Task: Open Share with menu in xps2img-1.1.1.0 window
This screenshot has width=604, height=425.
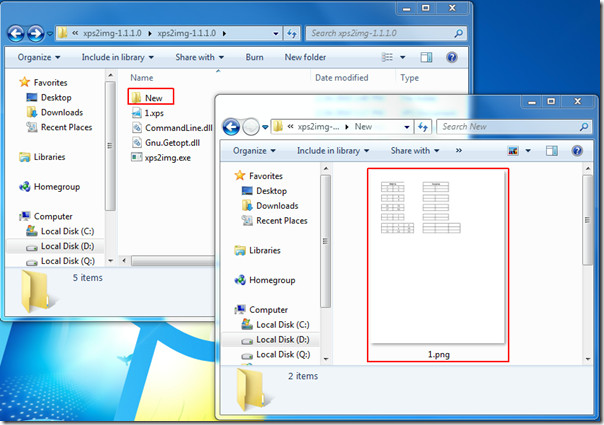Action: coord(200,57)
